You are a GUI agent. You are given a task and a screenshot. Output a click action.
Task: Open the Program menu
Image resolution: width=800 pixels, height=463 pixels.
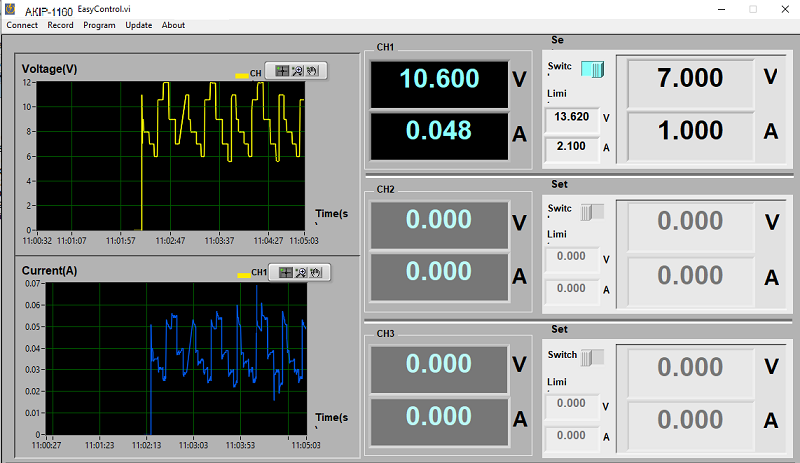coord(99,25)
